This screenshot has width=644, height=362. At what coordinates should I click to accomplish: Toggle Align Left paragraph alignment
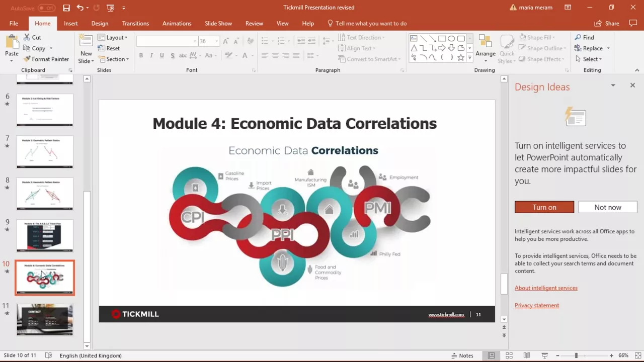click(x=265, y=55)
